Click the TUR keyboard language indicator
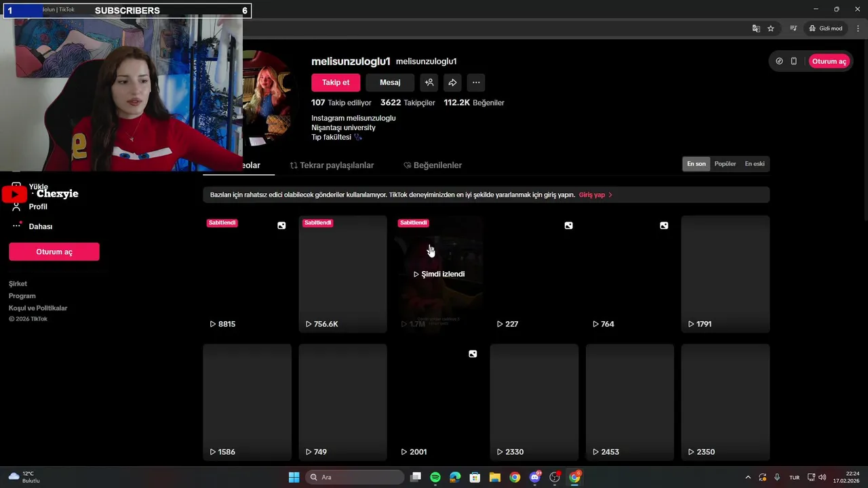 point(794,477)
